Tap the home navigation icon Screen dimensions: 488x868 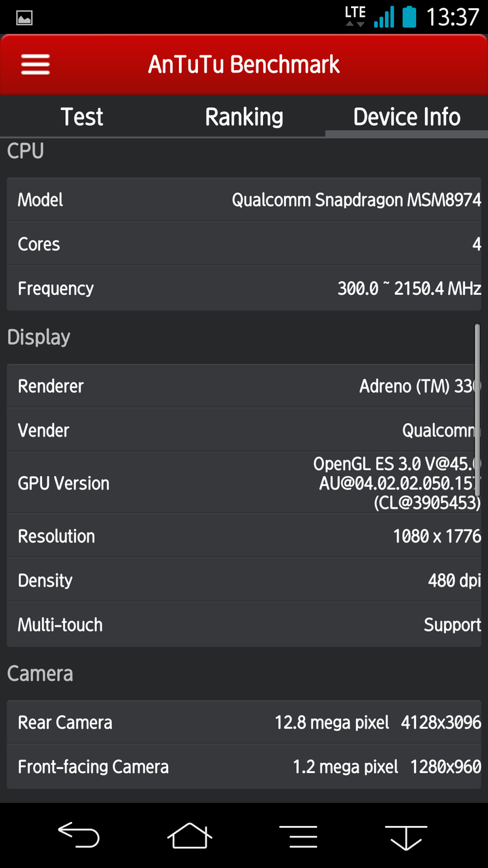[189, 835]
